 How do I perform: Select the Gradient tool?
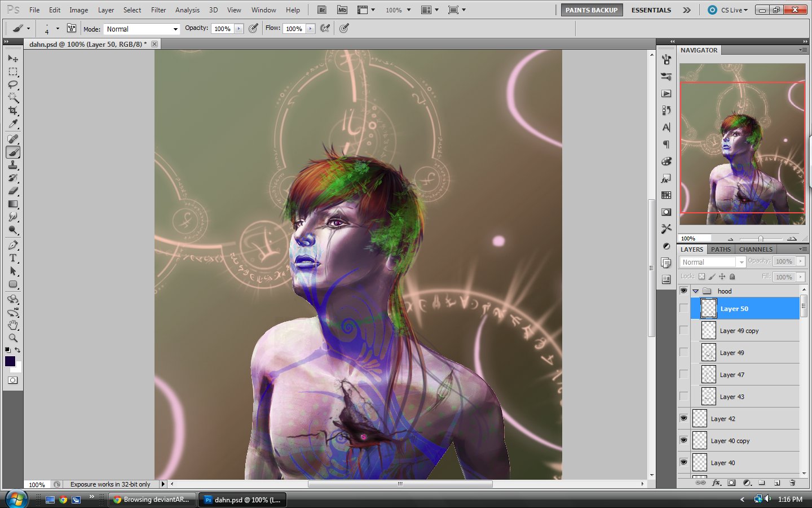click(13, 204)
